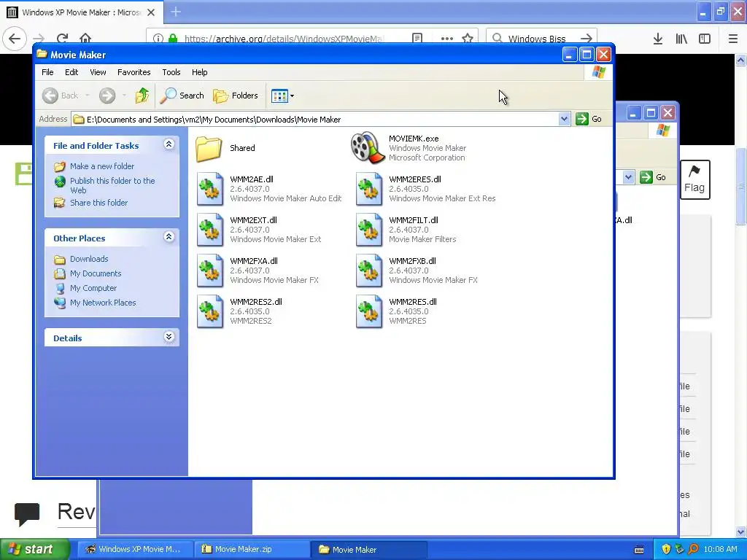Open the File menu
This screenshot has width=747, height=560.
(47, 72)
